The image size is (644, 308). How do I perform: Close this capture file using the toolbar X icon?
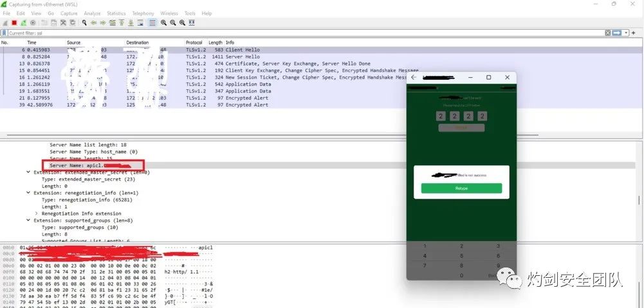pyautogui.click(x=63, y=23)
